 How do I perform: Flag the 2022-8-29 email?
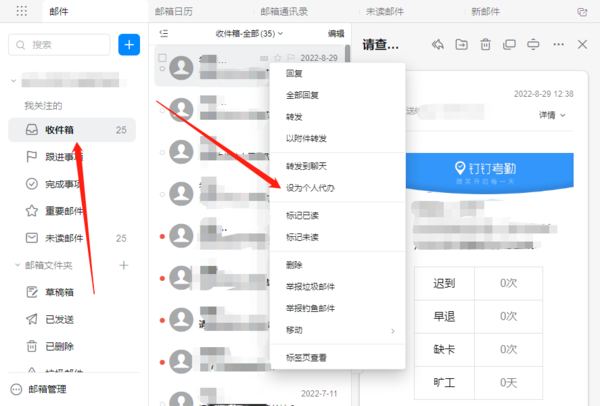coord(291,58)
